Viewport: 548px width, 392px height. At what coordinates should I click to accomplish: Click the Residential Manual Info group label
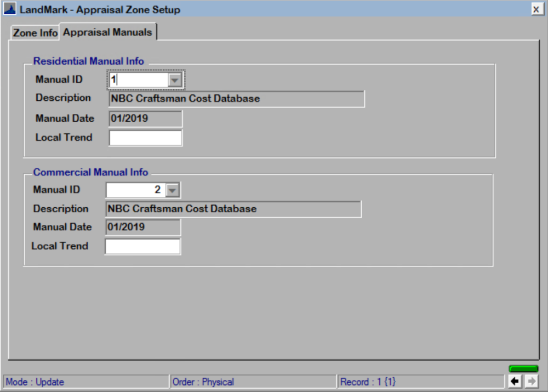tap(88, 61)
